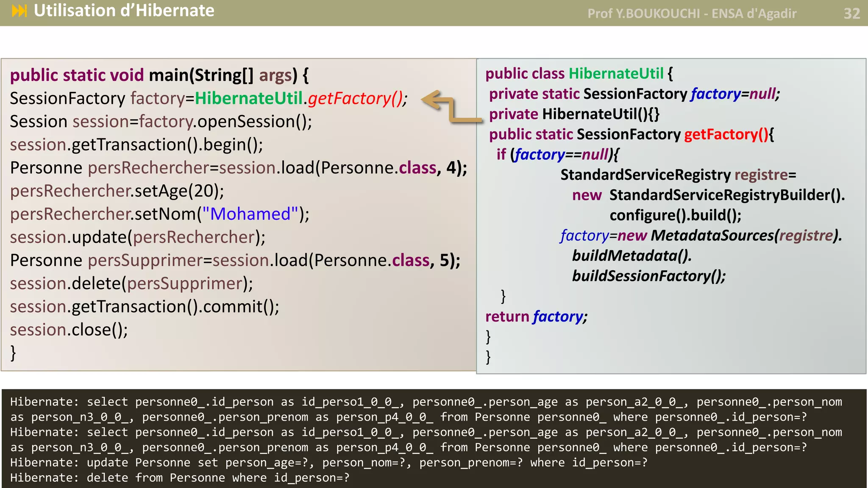Click the line 'persRechercher.setAge(20);'

point(117,191)
